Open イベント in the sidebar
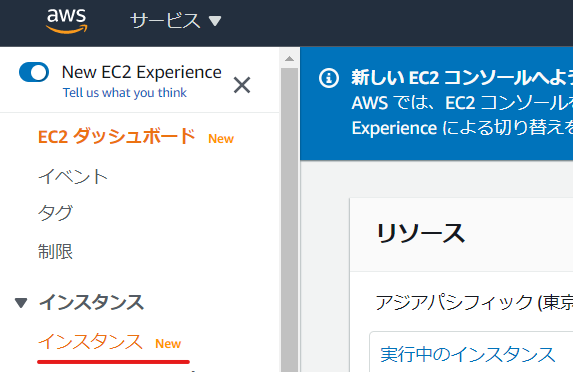 (x=73, y=176)
